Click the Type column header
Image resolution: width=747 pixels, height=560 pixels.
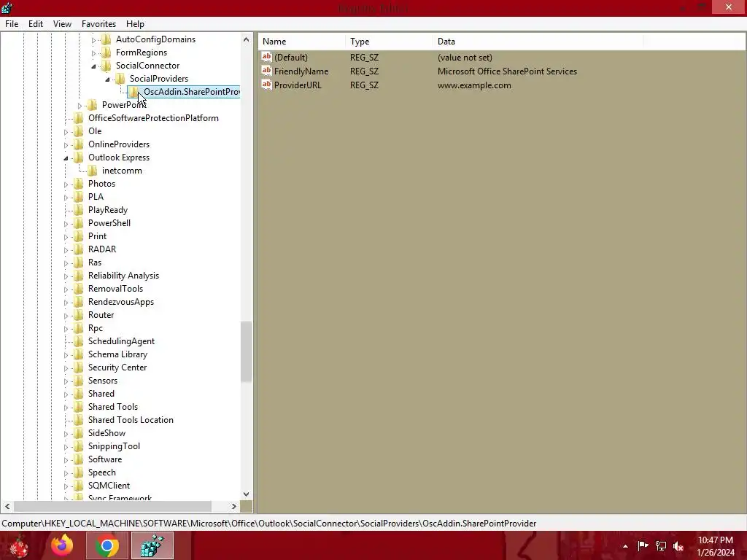(390, 42)
